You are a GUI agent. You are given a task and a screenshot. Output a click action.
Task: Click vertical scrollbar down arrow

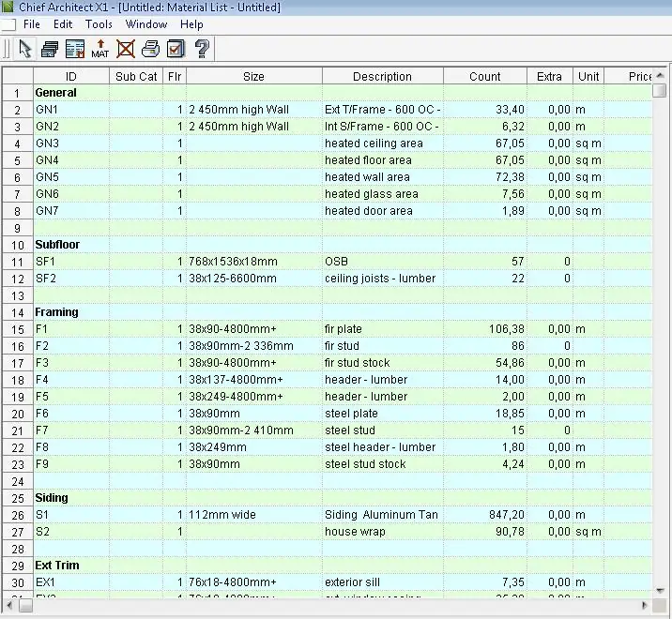point(660,591)
